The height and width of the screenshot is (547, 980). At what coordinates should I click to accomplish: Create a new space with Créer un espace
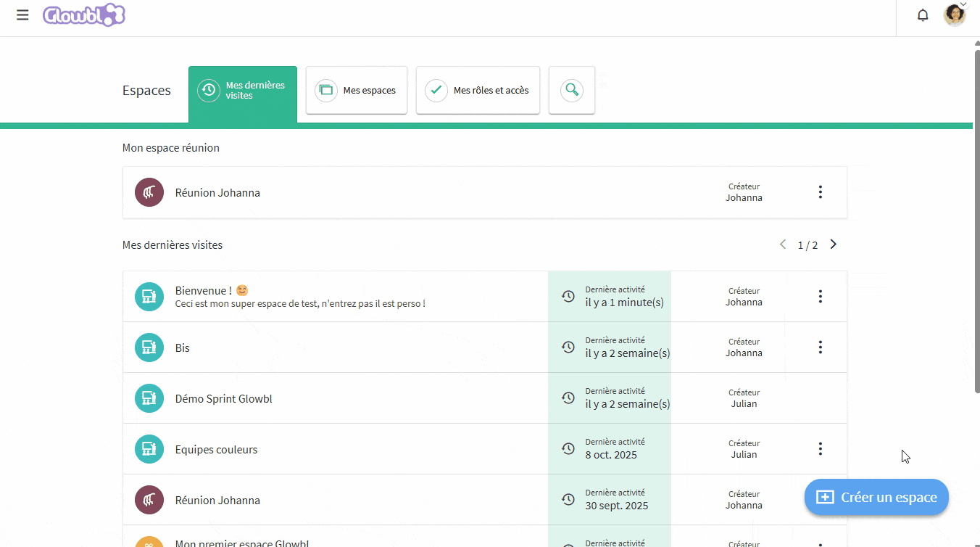click(x=876, y=497)
